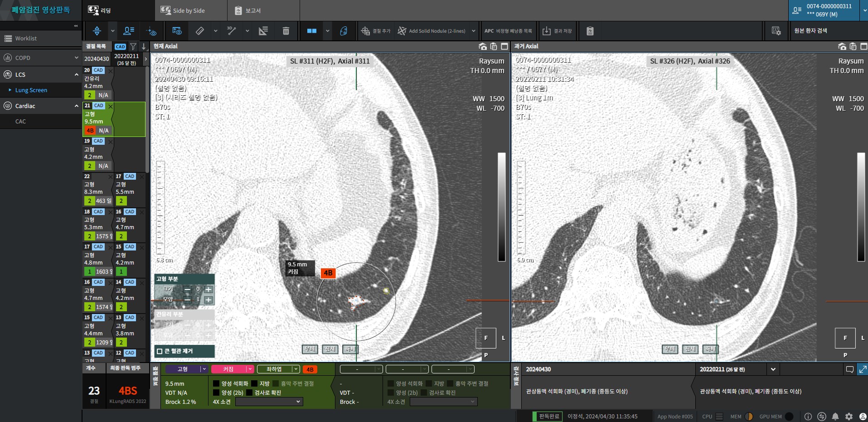
Task: Click the two-panel layout icon
Action: pyautogui.click(x=312, y=31)
